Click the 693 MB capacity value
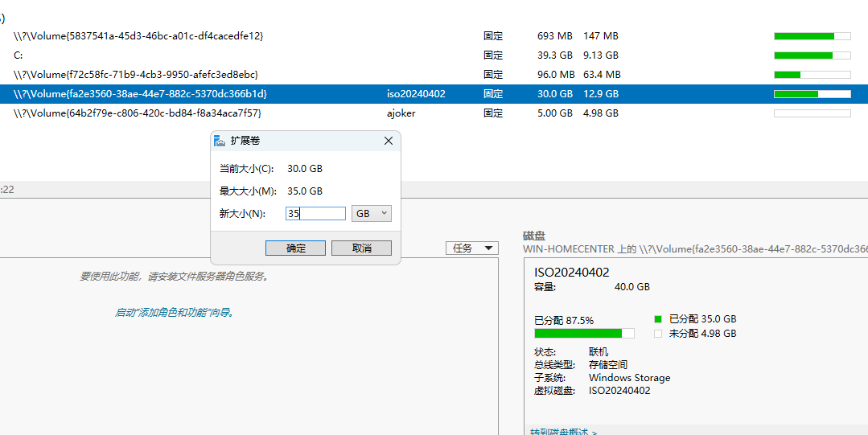This screenshot has width=868, height=435. click(555, 36)
